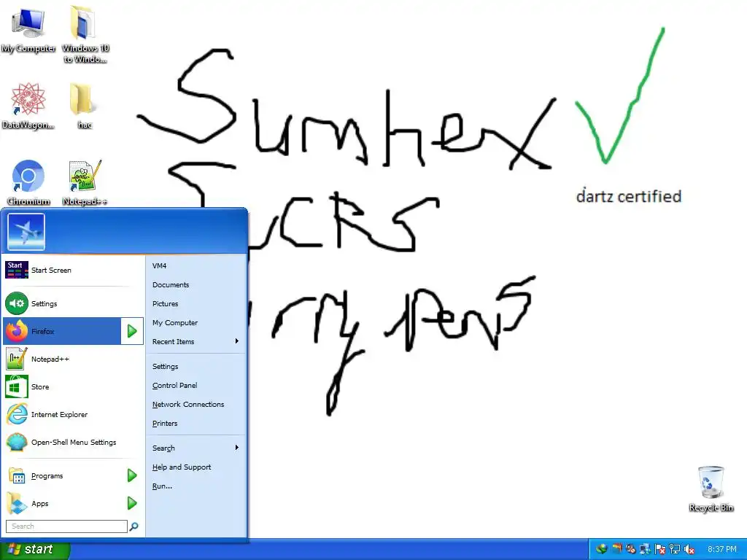Viewport: 747px width, 560px height.
Task: Open Printers from the Start menu
Action: 196,424
